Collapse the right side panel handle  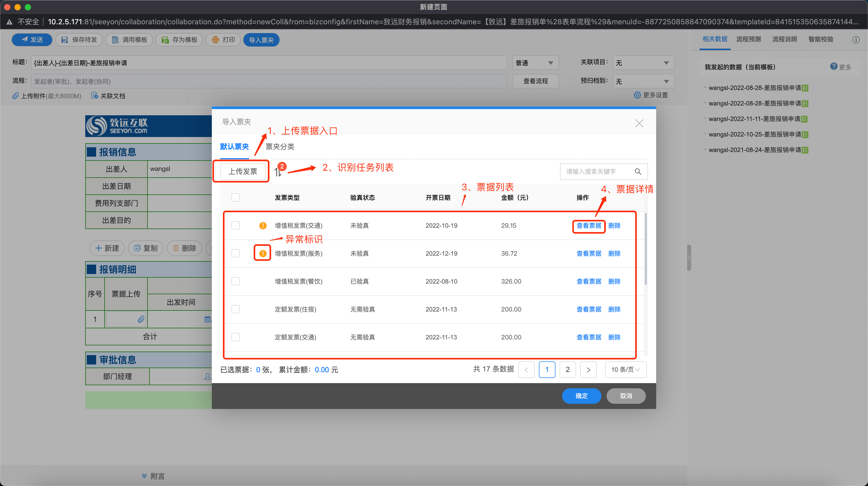(x=689, y=258)
